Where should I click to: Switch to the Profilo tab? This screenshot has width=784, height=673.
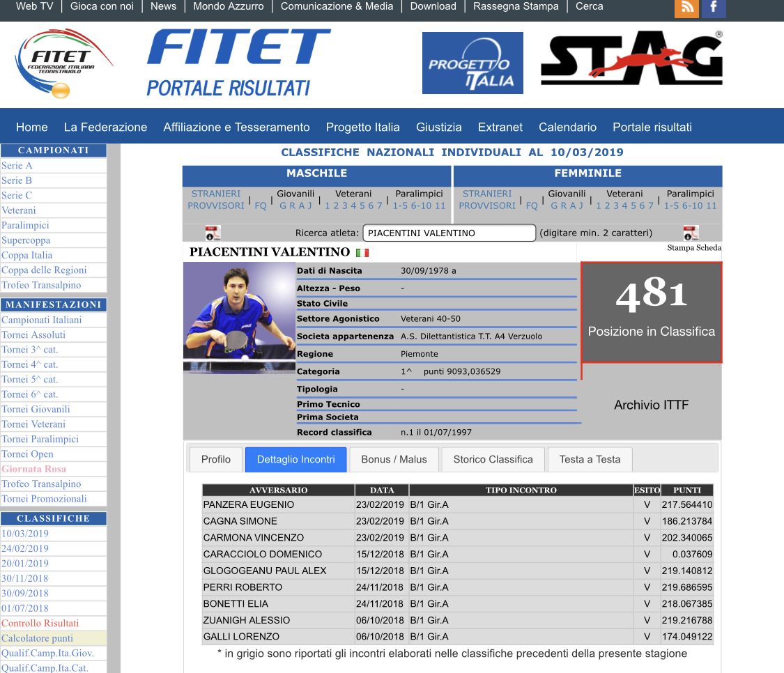click(x=215, y=459)
